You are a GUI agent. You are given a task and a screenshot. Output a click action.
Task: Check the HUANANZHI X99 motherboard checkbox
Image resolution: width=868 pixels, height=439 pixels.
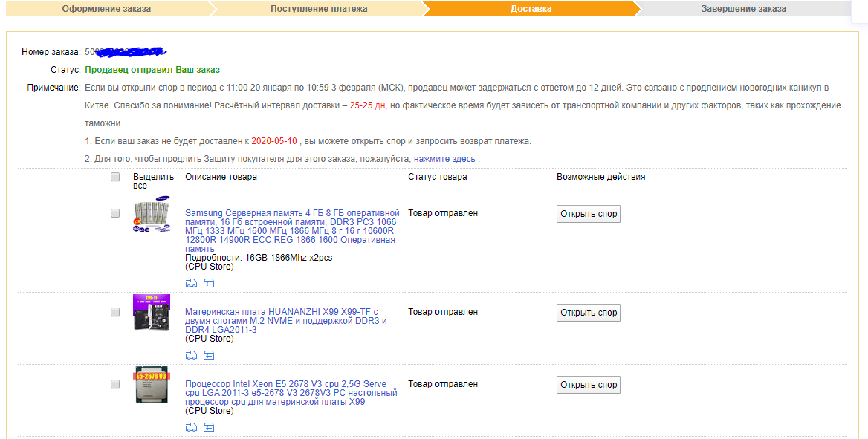tap(115, 312)
